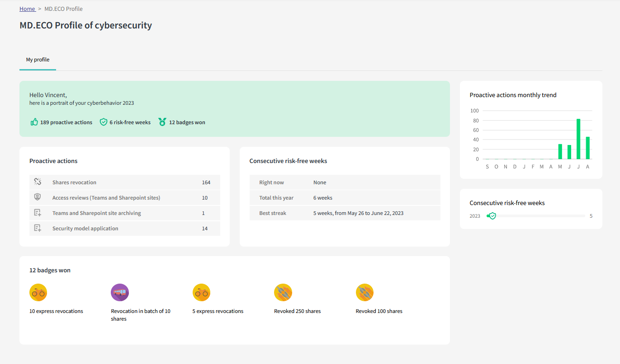Click the August bar in monthly trend chart
The width and height of the screenshot is (620, 364).
pyautogui.click(x=587, y=148)
